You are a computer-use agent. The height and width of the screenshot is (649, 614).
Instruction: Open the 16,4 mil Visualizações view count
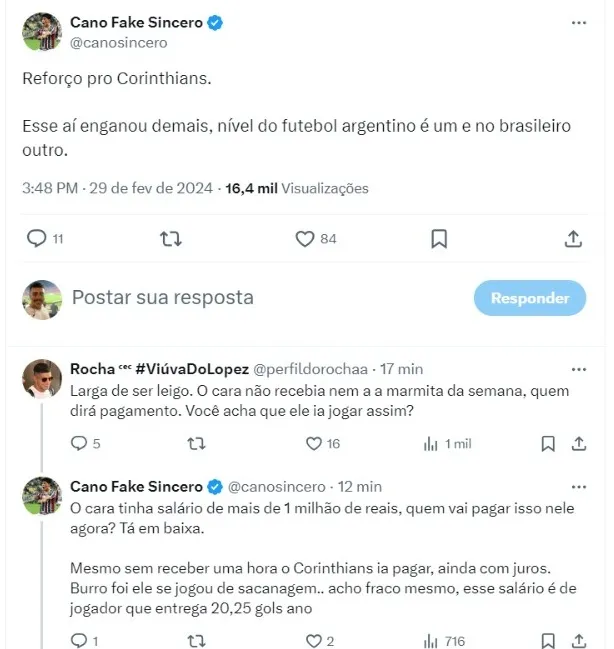coord(297,188)
